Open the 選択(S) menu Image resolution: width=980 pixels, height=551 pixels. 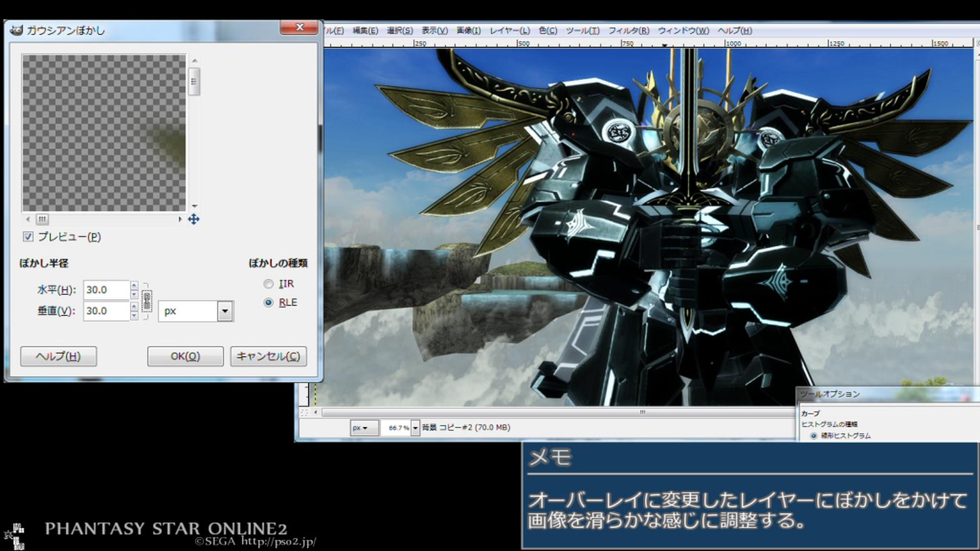click(399, 30)
